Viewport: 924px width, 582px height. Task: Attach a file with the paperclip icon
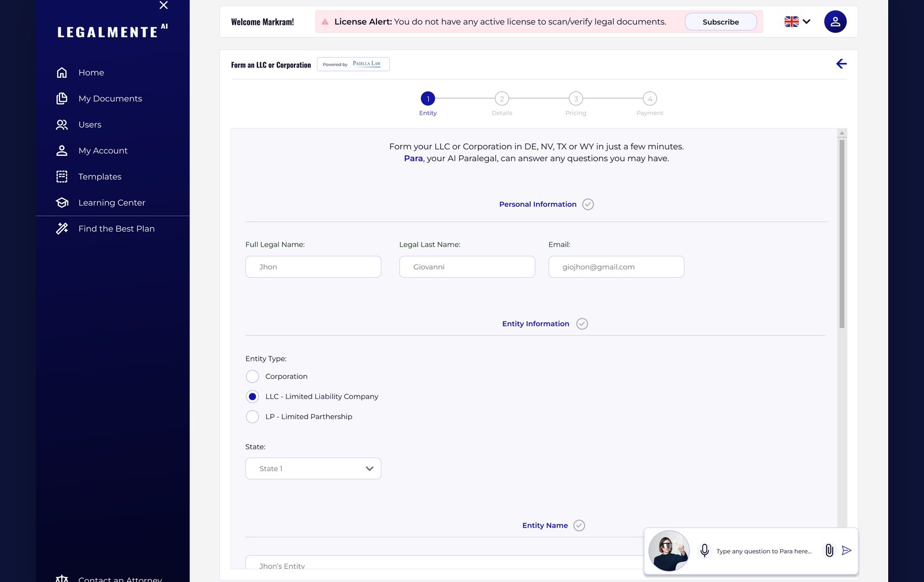(x=829, y=551)
